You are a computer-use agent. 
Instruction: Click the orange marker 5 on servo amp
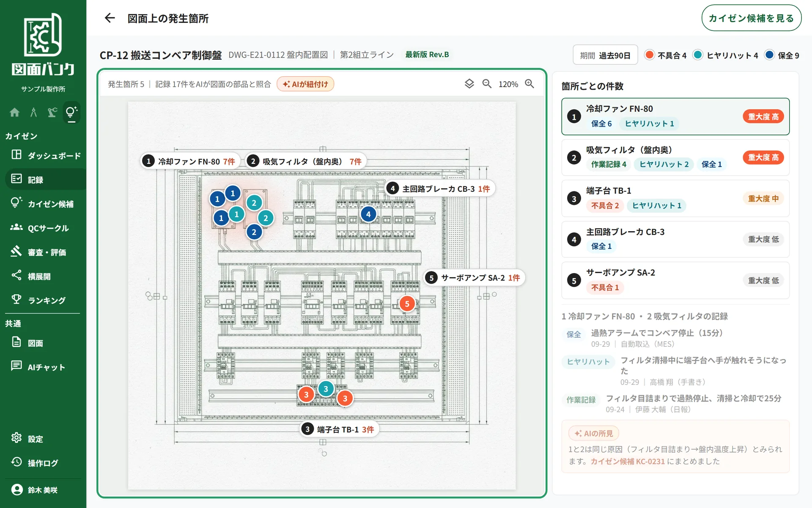coord(407,304)
